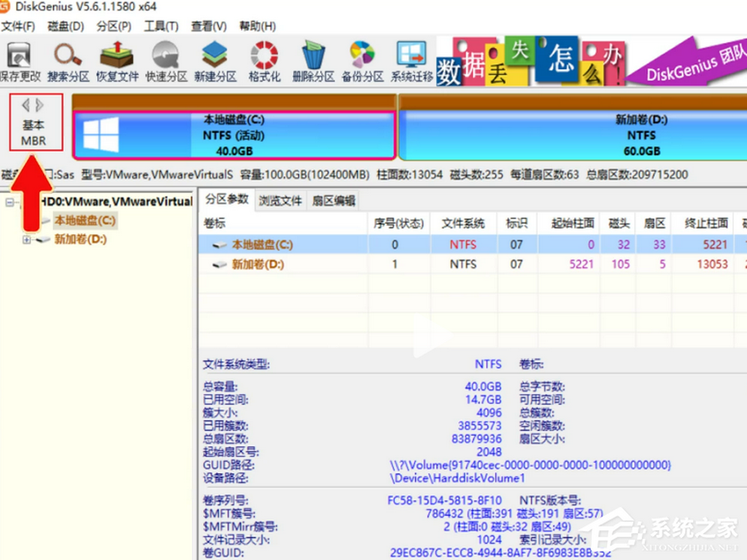Launch the 快速分区 quick partition tool
This screenshot has height=560, width=747.
tap(166, 61)
